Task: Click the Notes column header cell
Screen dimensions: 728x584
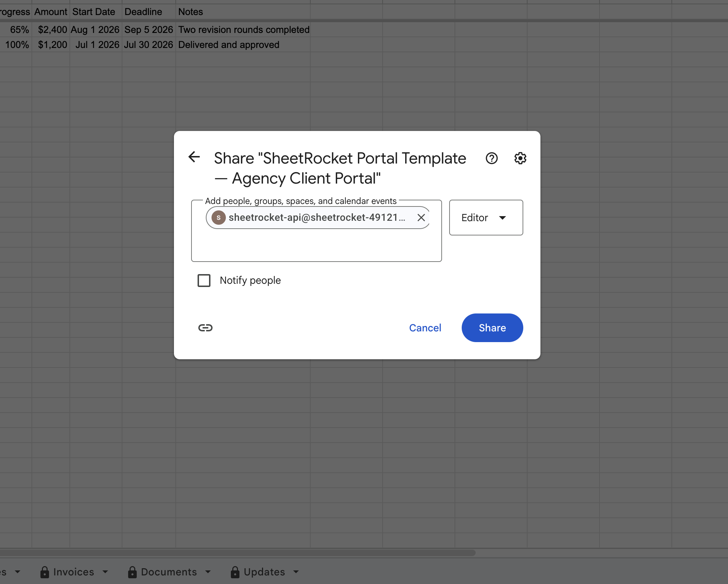Action: click(x=243, y=12)
